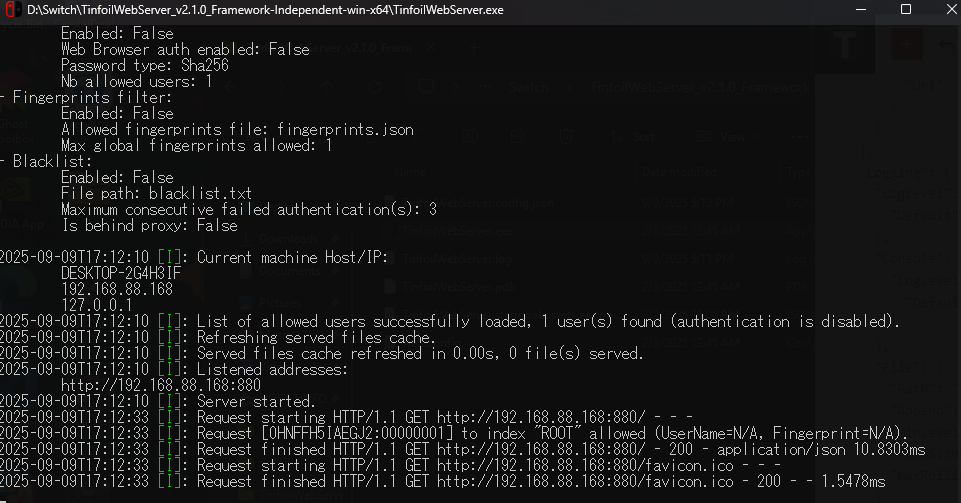Click the TinfoilWebServer.exe path in title bar

point(265,10)
